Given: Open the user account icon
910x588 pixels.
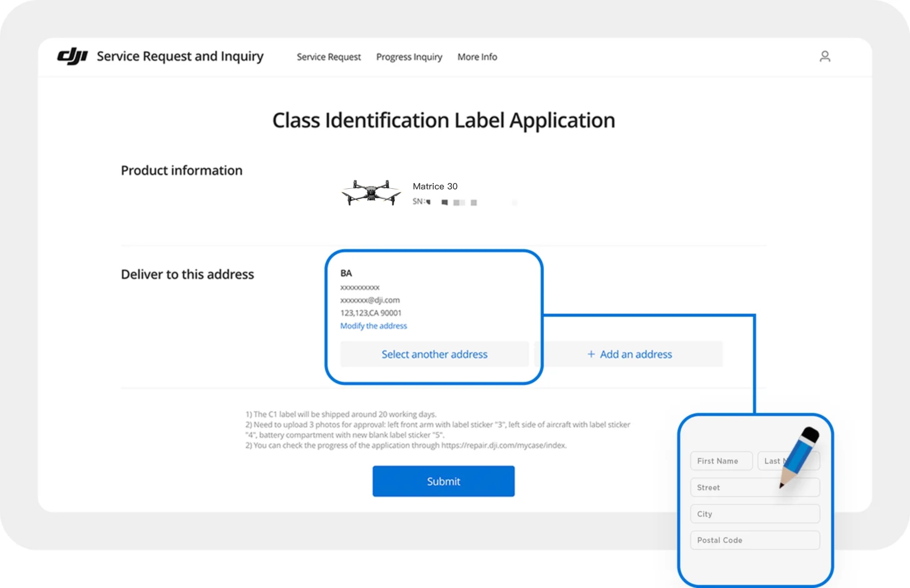Looking at the screenshot, I should (825, 57).
